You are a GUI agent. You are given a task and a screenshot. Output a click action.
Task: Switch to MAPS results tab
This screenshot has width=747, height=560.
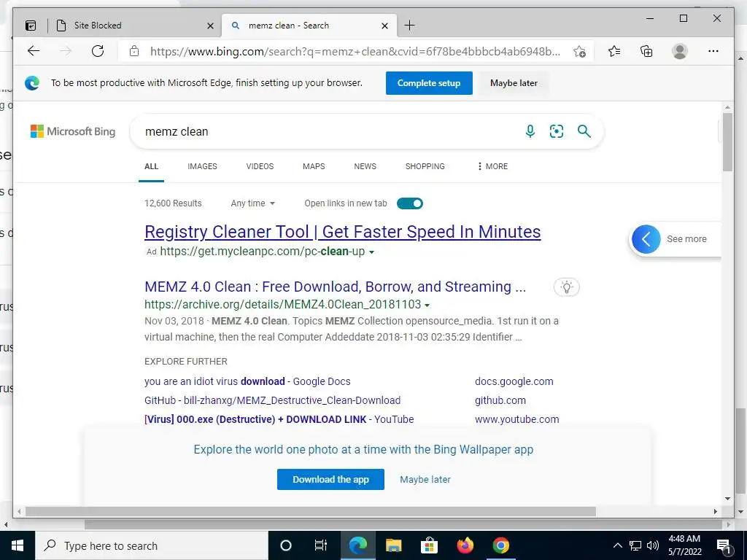314,166
